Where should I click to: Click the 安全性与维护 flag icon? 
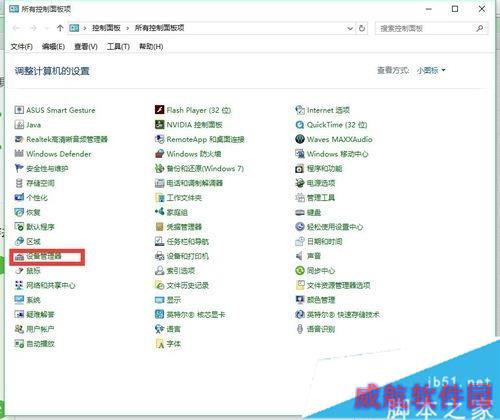coord(19,168)
